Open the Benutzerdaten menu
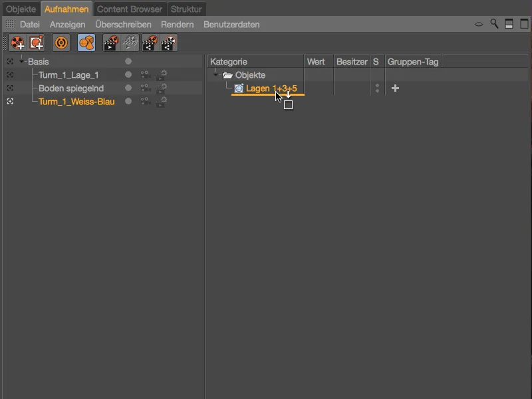 click(x=231, y=25)
